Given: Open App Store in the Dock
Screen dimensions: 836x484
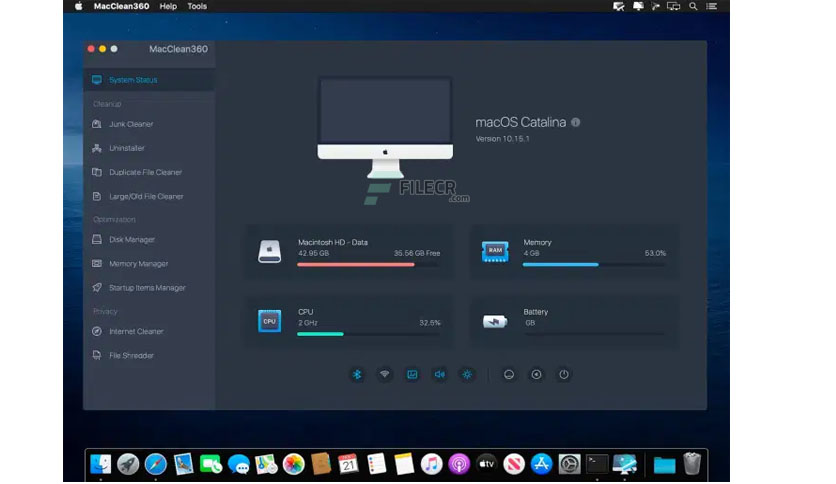Looking at the screenshot, I should (x=542, y=464).
